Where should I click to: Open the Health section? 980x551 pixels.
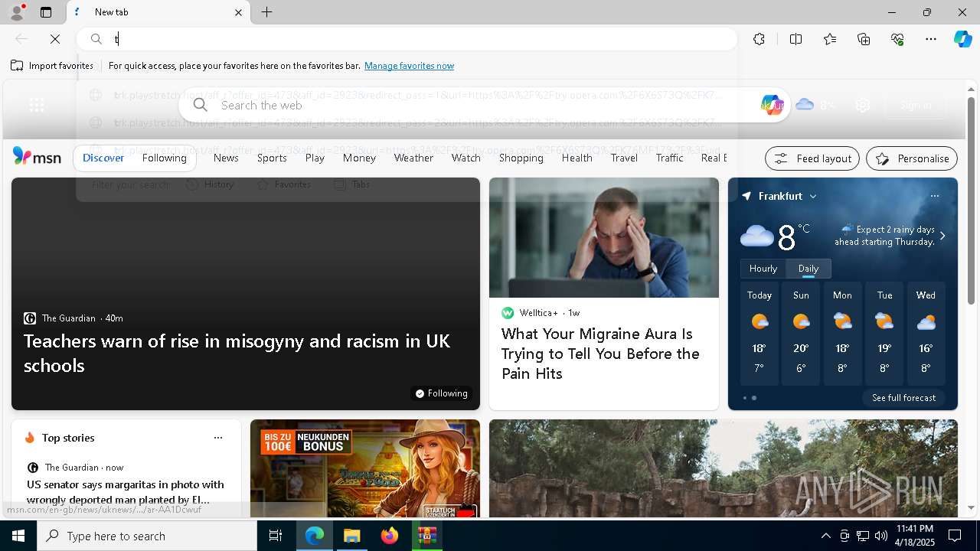tap(577, 158)
